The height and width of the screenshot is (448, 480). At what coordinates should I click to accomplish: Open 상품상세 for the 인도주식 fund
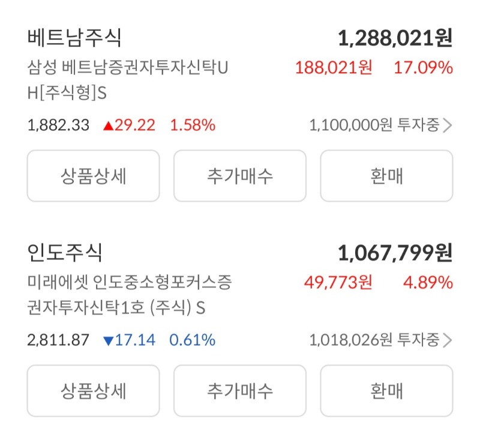click(x=93, y=391)
